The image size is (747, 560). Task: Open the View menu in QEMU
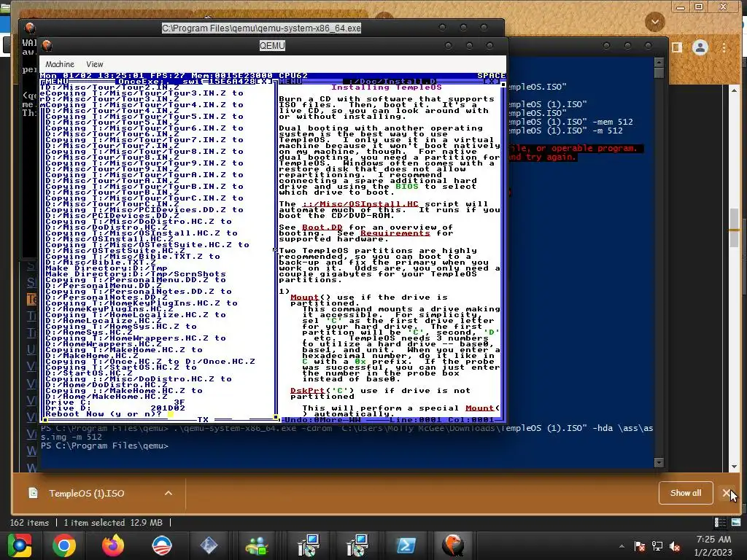pos(94,64)
